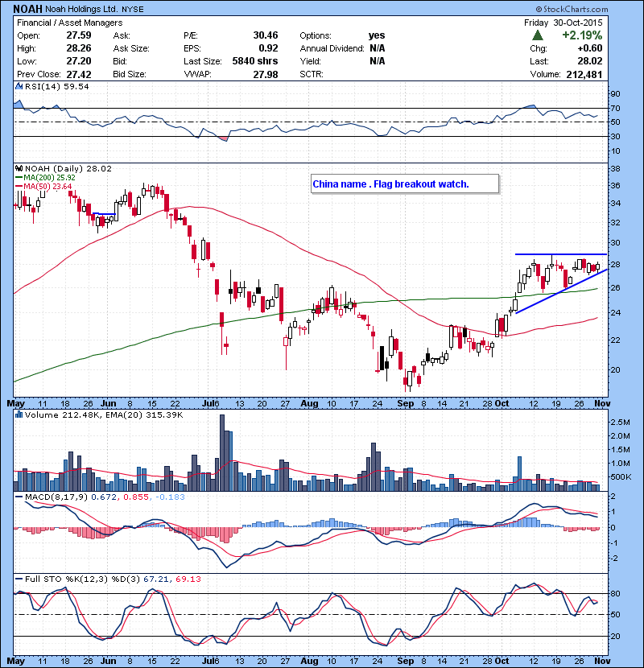
Task: Click the Sep label on the price chart axis
Action: point(406,403)
